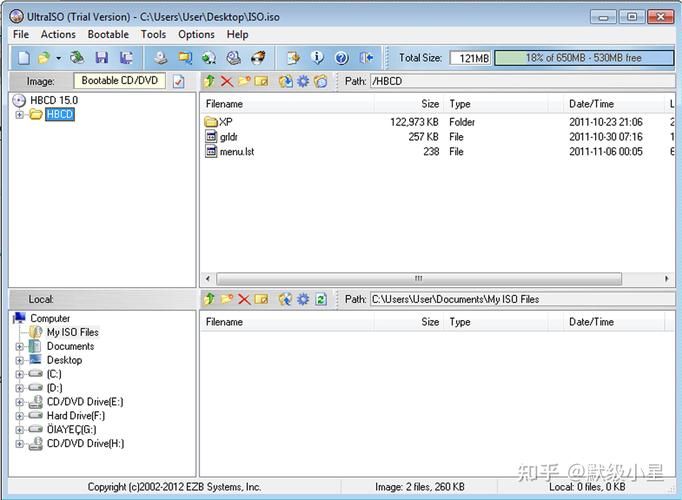Image resolution: width=682 pixels, height=500 pixels.
Task: Sort image files by Date/Time column header
Action: click(613, 104)
